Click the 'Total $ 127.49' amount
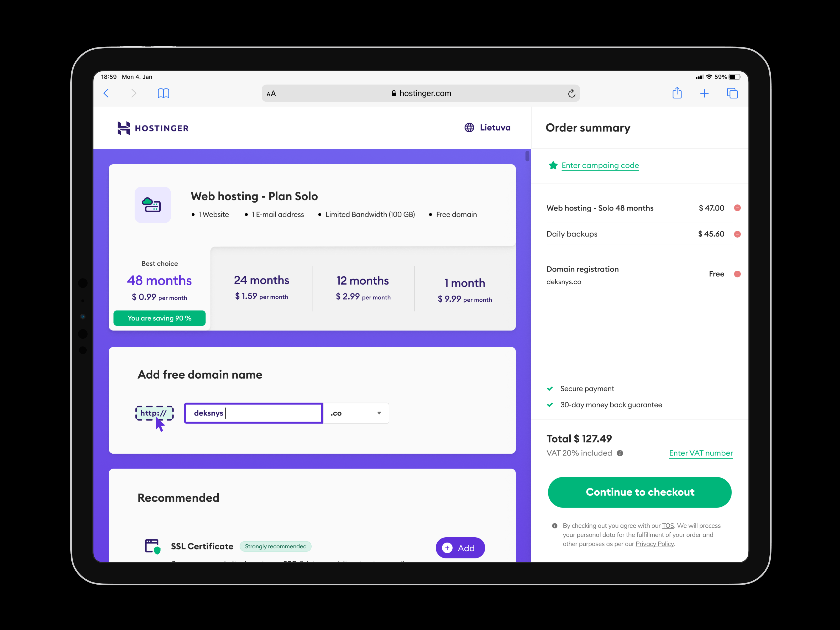Viewport: 840px width, 630px height. [579, 439]
